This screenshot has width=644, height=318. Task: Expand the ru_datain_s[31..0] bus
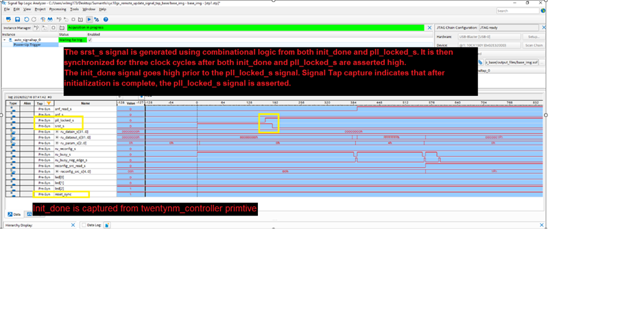tap(57, 132)
